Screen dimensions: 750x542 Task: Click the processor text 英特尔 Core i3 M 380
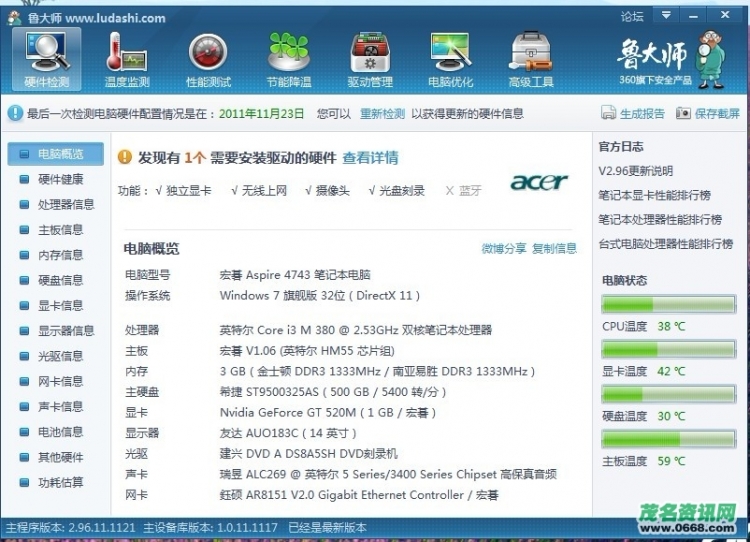point(277,330)
